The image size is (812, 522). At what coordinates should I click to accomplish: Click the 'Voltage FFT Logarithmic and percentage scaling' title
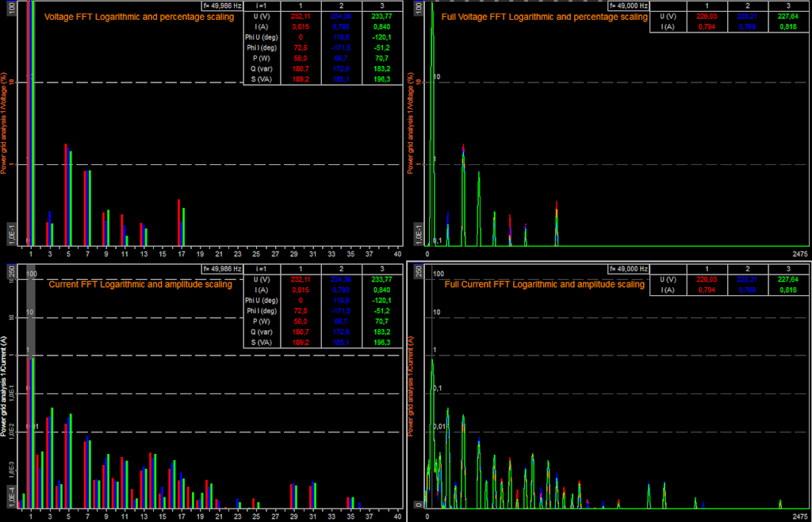[139, 17]
